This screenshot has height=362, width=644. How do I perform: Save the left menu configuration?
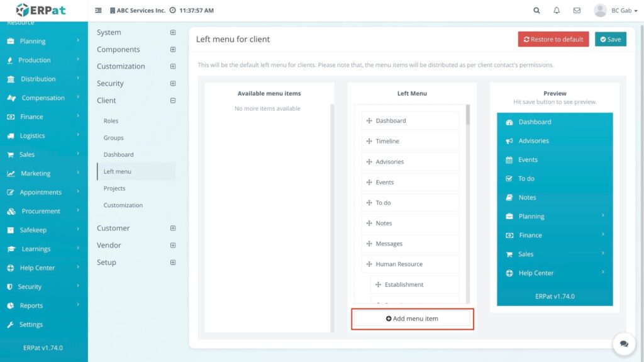[x=610, y=40]
